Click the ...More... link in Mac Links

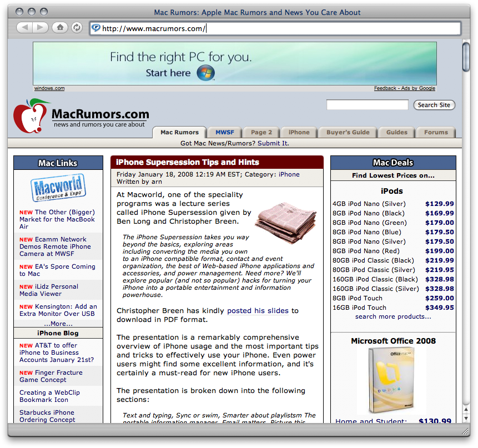click(x=58, y=324)
